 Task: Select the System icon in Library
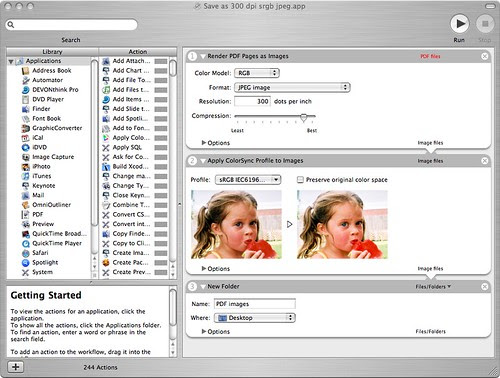click(x=26, y=273)
